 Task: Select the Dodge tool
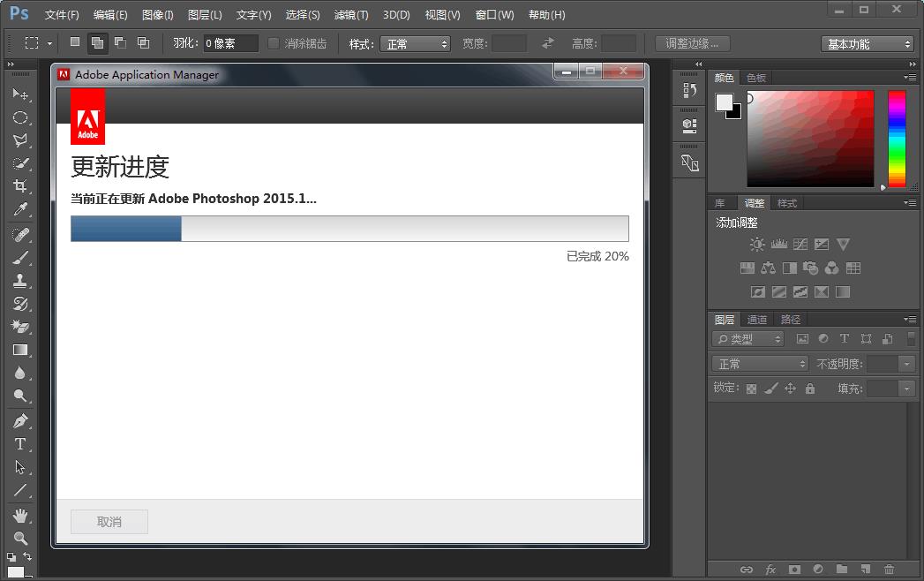pyautogui.click(x=20, y=396)
